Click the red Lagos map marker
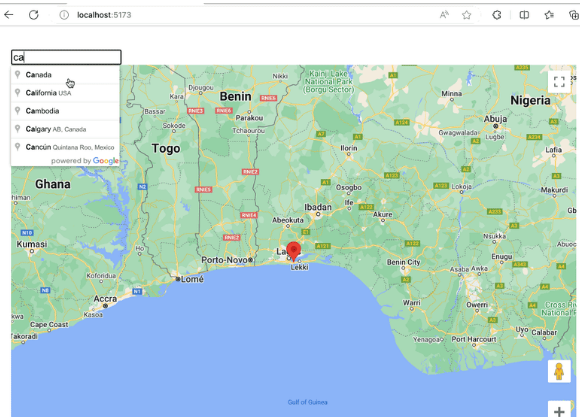This screenshot has width=580, height=417. tap(294, 252)
